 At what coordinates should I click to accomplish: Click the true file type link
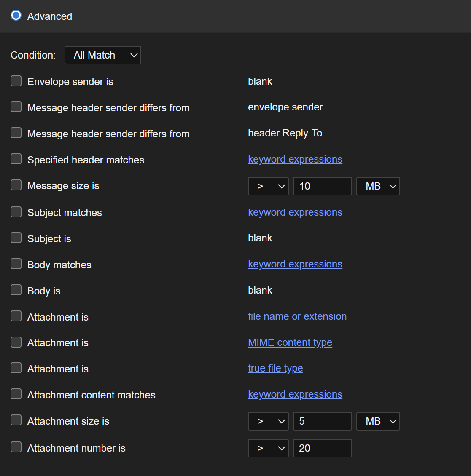pyautogui.click(x=275, y=368)
